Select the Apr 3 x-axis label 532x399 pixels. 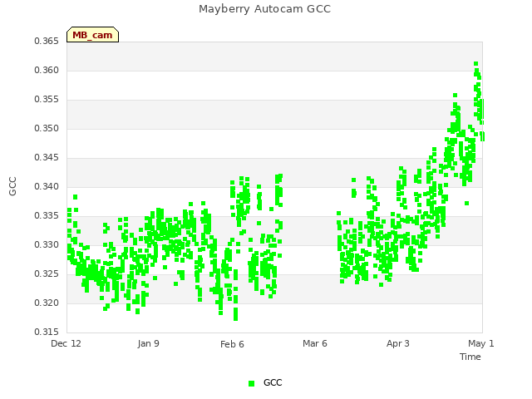tap(397, 343)
